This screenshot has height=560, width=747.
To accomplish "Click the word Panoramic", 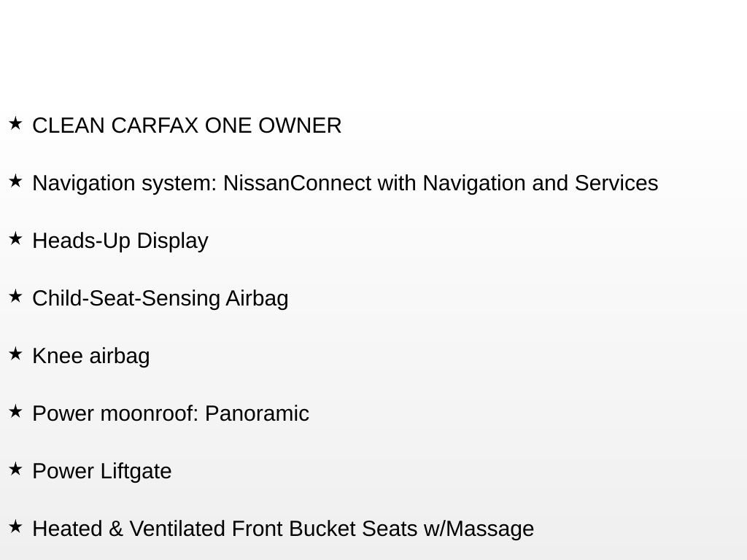I will coord(258,414).
